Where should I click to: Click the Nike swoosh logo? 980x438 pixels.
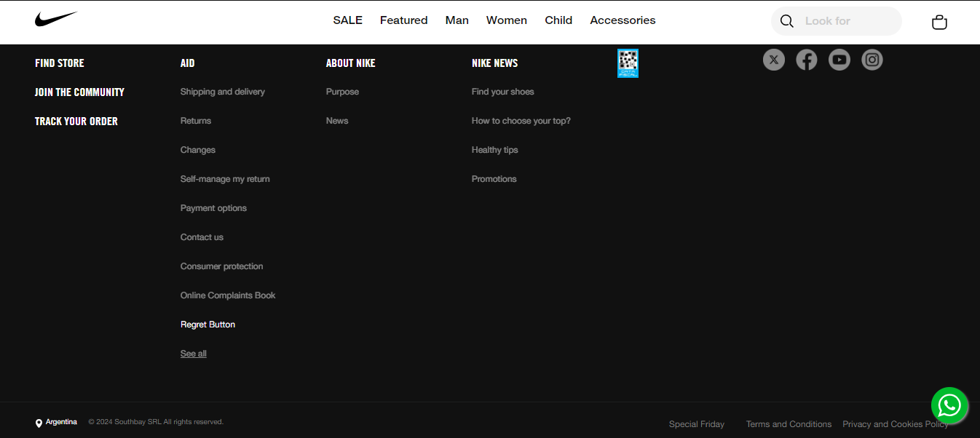coord(56,20)
